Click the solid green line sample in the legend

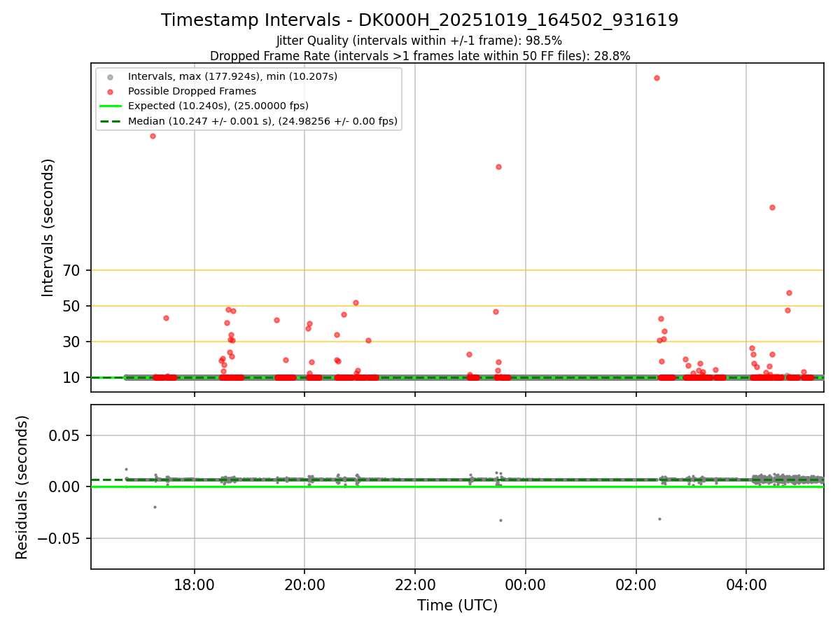[x=109, y=106]
